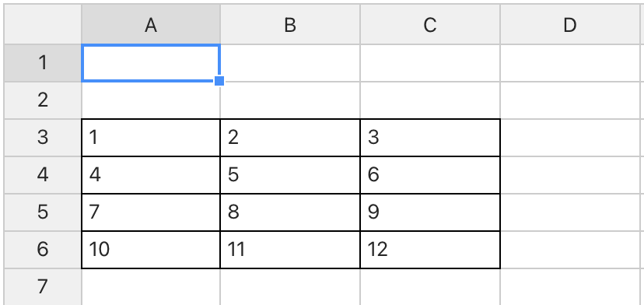Select column C header

tap(430, 24)
